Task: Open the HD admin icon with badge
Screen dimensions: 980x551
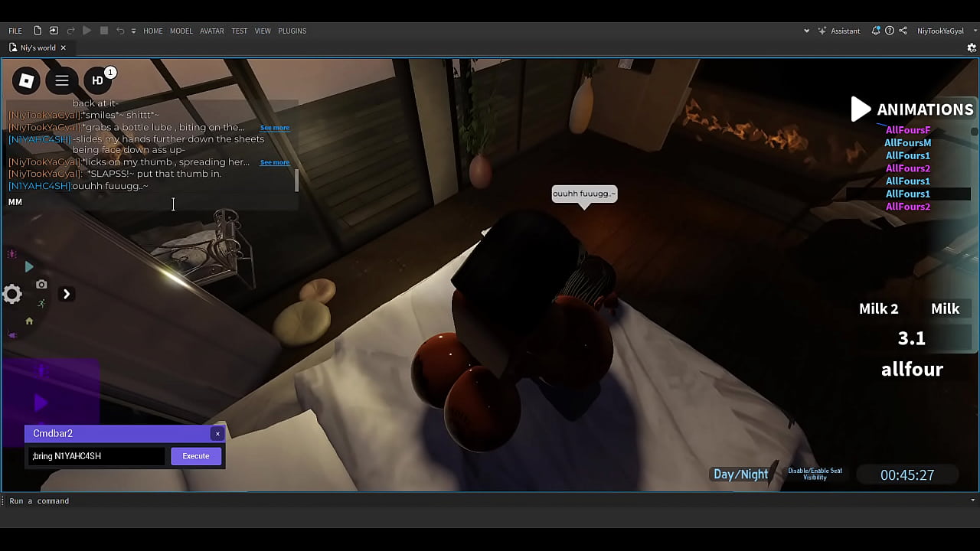Action: 98,80
